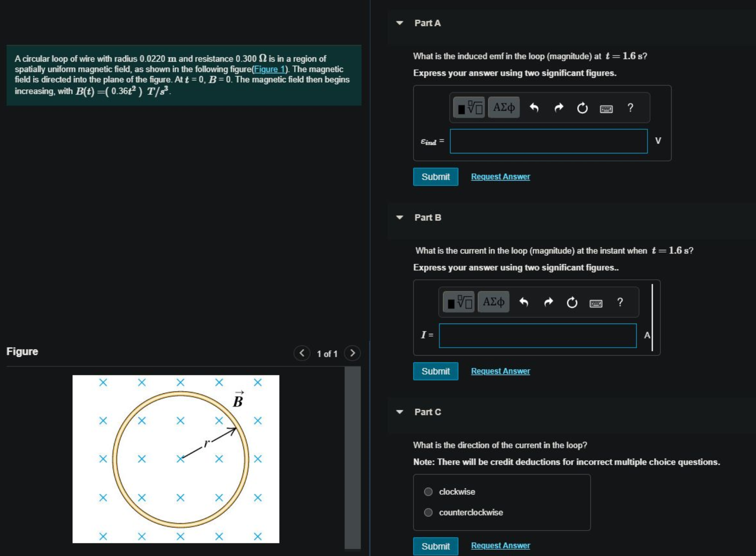This screenshot has height=556, width=756.
Task: Redo using the forward arrow in Part A toolbar
Action: 558,107
